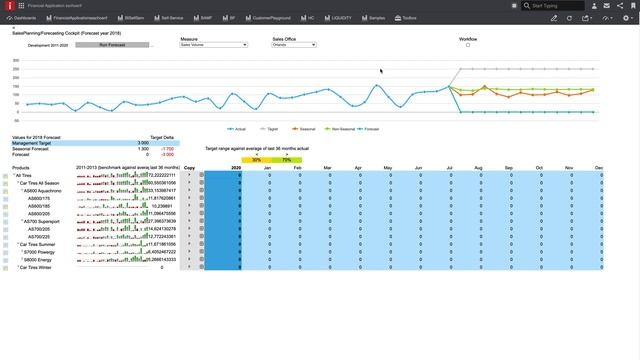This screenshot has width=640, height=360.
Task: Click the copy arrow for S8000 Energy
Action: [x=189, y=259]
